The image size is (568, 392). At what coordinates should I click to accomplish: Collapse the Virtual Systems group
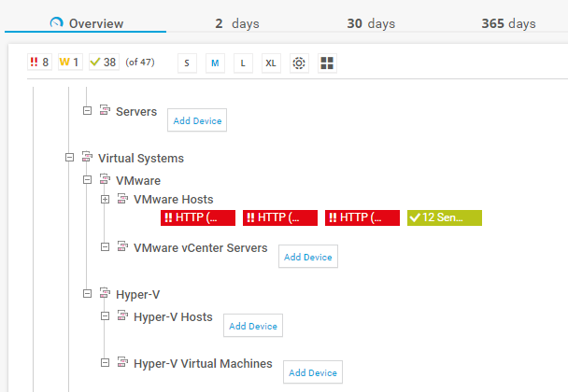pos(70,158)
